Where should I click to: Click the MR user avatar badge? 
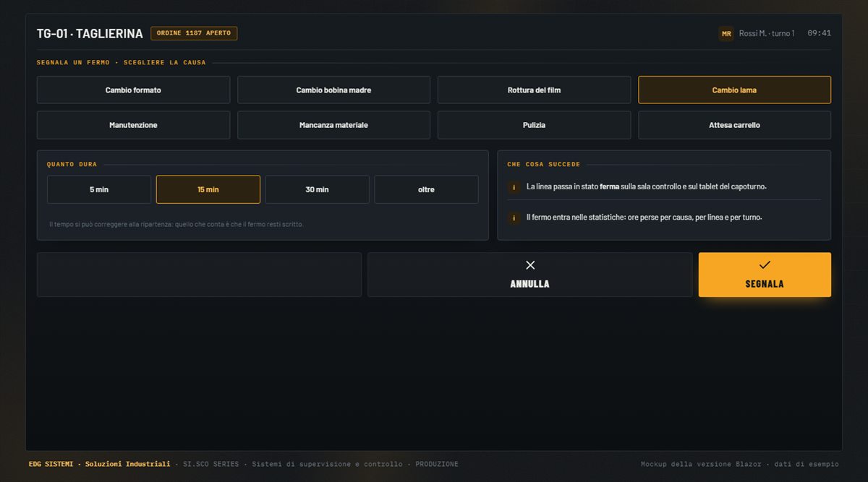coord(726,33)
